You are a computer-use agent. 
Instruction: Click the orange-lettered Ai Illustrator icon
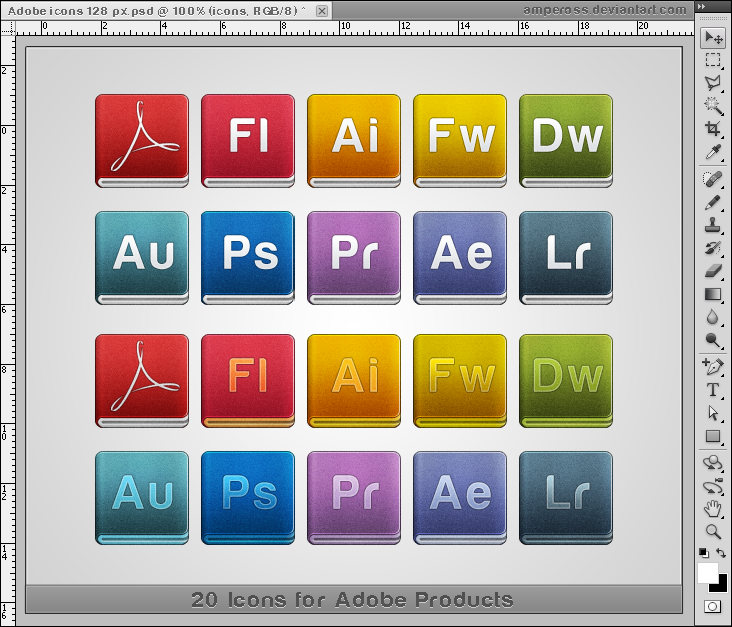354,381
